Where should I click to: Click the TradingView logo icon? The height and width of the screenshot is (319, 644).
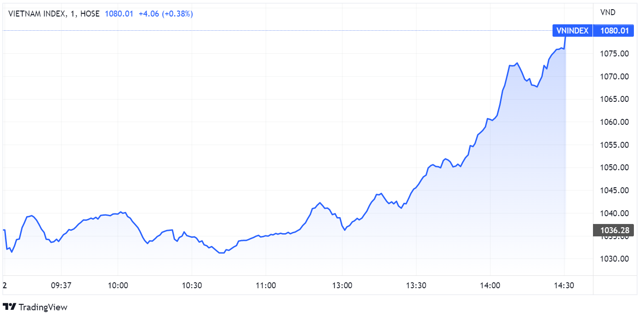click(10, 307)
